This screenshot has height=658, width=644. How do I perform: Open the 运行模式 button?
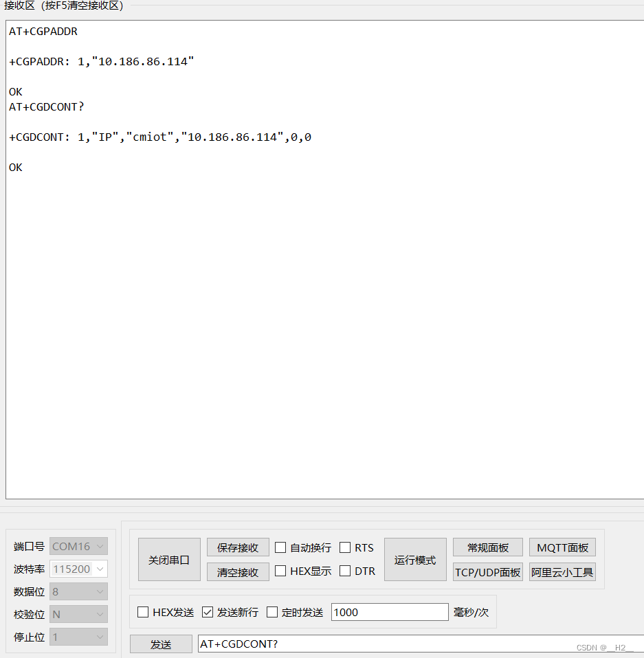click(415, 559)
